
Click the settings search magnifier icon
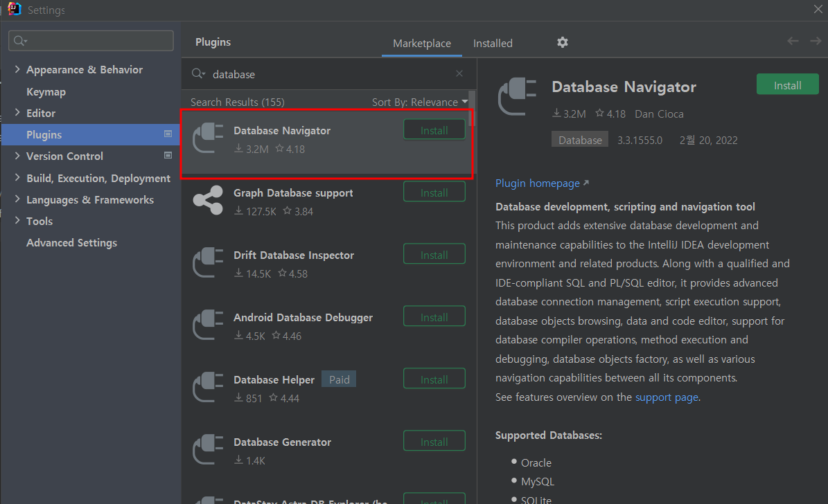coord(20,41)
